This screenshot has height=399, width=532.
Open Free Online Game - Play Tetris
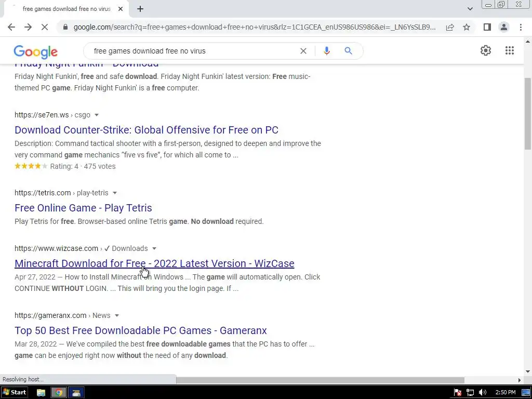tap(83, 208)
